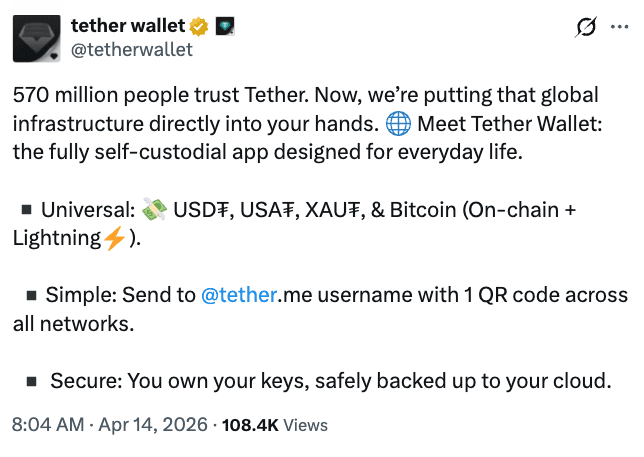644x457 pixels.
Task: Click the square bullet before "Secure"
Action: point(33,382)
